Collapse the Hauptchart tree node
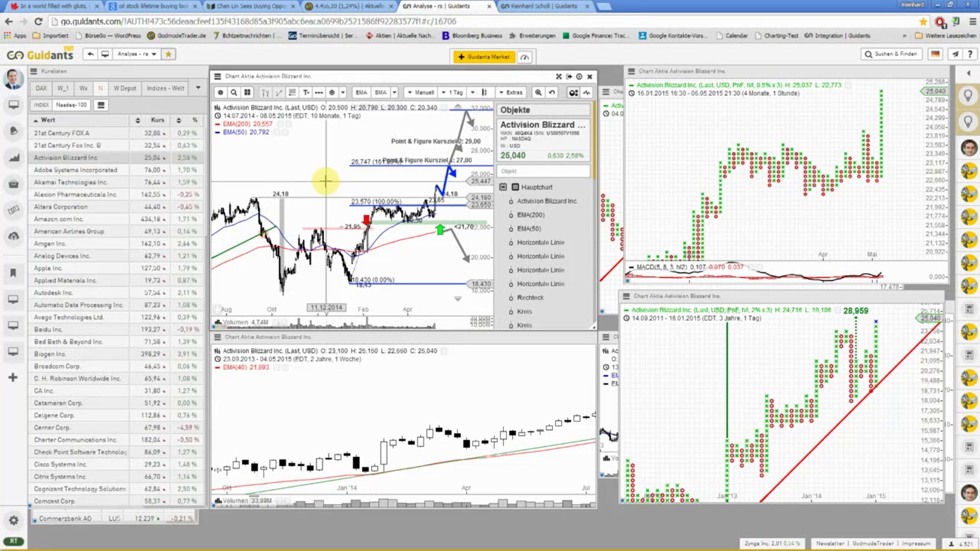The image size is (980, 551). 503,187
